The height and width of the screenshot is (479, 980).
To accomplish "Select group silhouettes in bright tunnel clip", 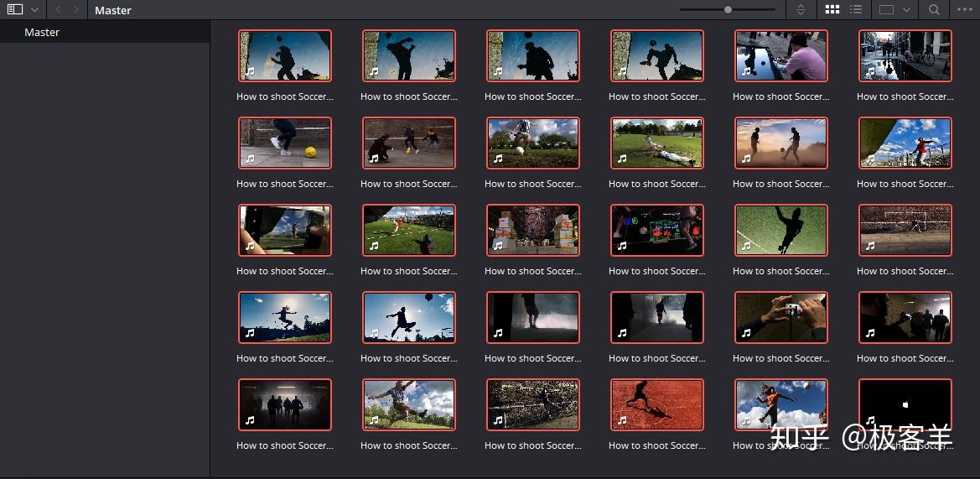I will pyautogui.click(x=285, y=404).
